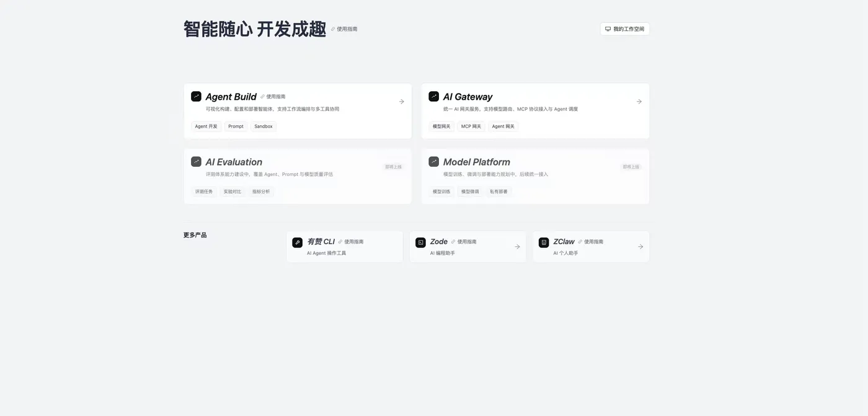Open 使用指南 link for 有赞 CLI
This screenshot has width=868, height=416.
[351, 242]
